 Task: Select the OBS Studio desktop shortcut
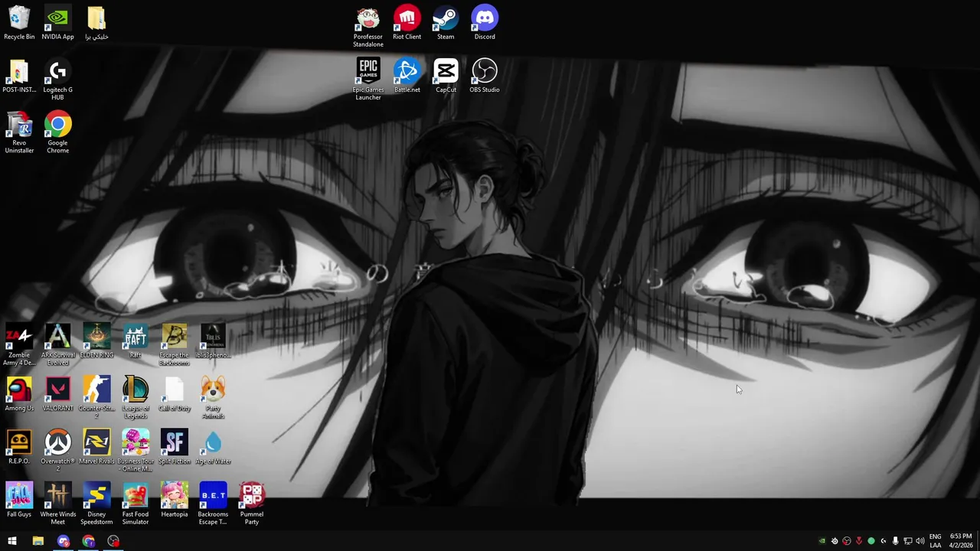[485, 76]
